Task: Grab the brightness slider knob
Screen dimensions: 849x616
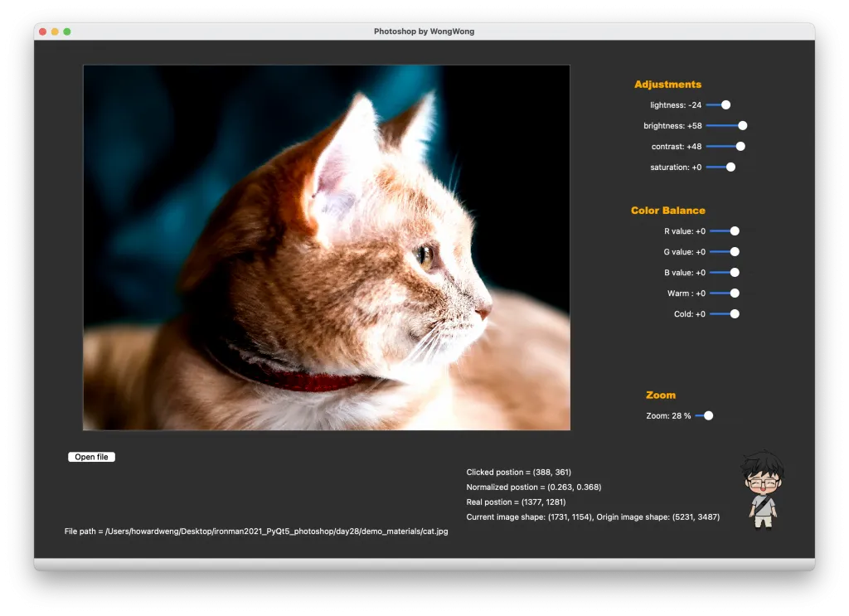Action: [x=743, y=126]
